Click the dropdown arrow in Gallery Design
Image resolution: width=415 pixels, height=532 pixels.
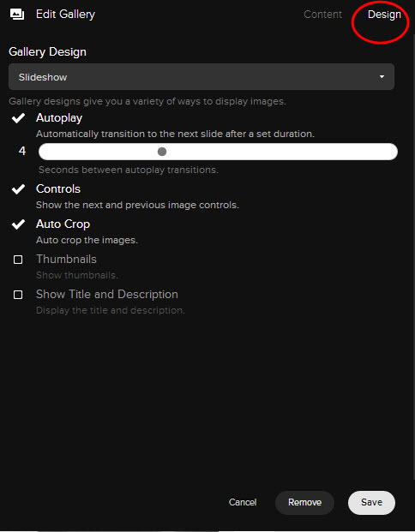click(382, 77)
